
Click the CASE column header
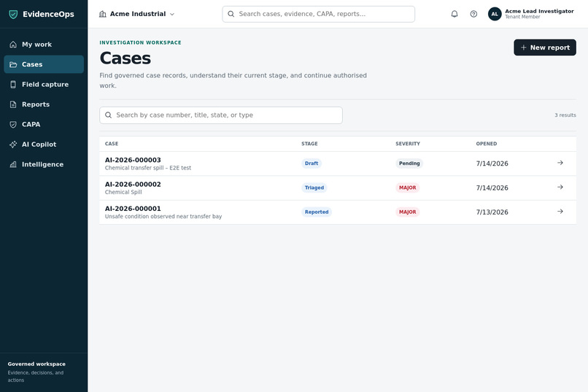[112, 144]
